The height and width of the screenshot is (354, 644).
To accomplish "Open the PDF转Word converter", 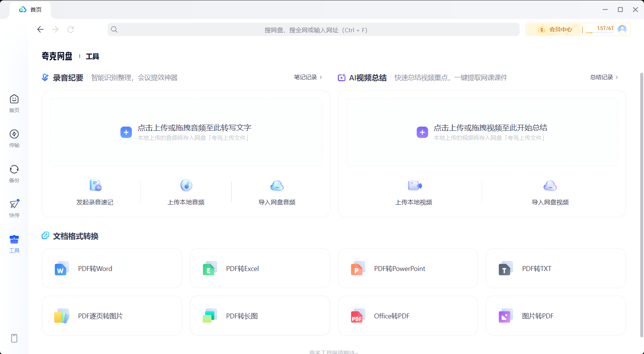I will coord(112,268).
